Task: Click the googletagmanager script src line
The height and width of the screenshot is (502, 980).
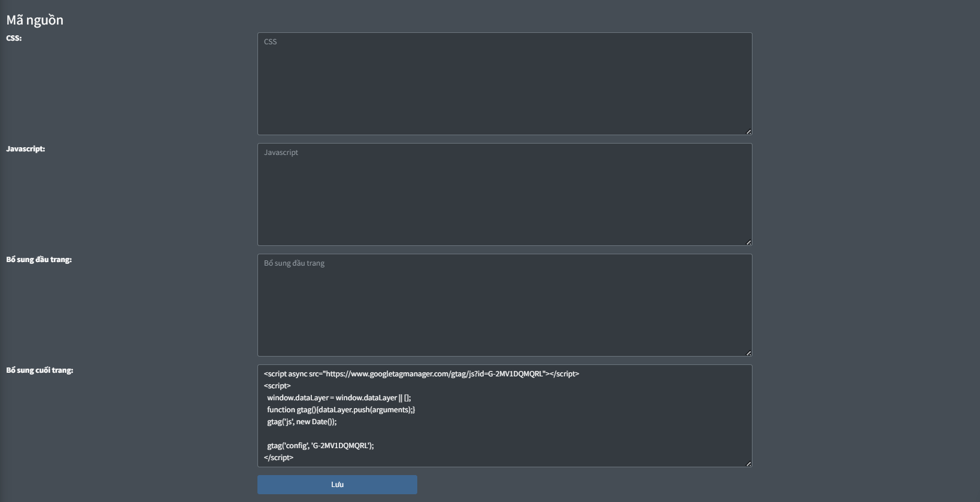Action: (x=421, y=374)
